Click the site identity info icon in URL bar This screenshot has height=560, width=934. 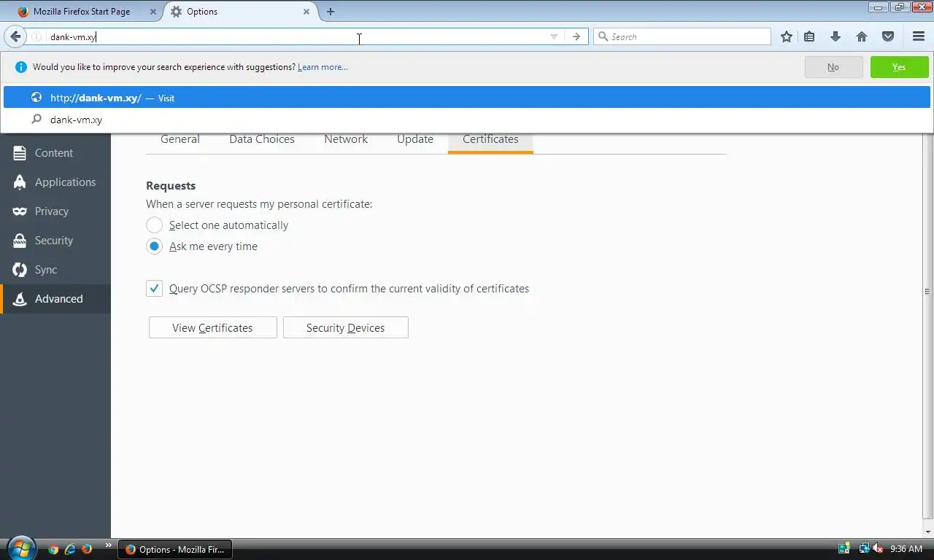(36, 36)
